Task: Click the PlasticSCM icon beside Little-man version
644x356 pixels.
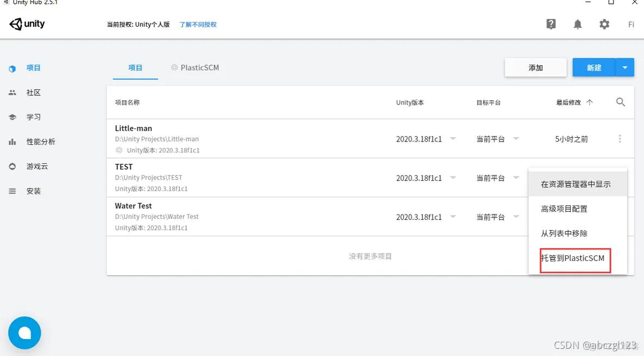Action: pyautogui.click(x=119, y=150)
